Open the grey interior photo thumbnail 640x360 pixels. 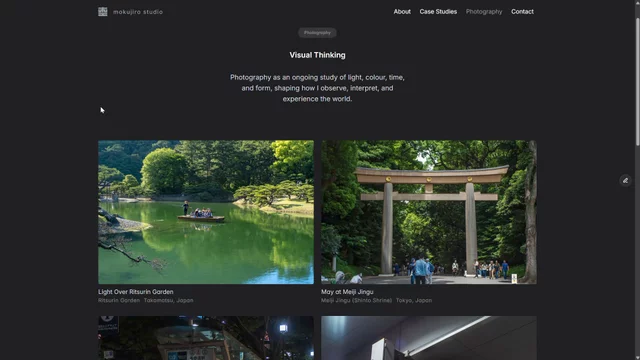pyautogui.click(x=429, y=338)
